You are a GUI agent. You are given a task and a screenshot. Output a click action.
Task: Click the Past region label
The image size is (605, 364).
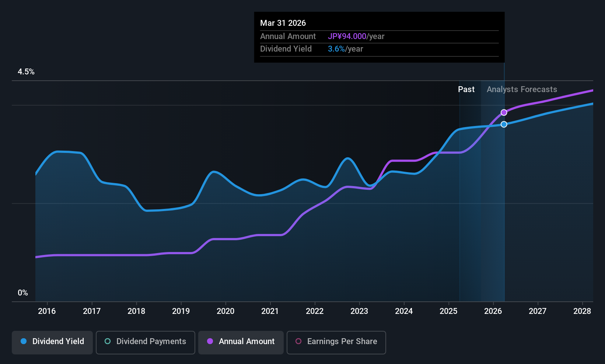coord(466,90)
